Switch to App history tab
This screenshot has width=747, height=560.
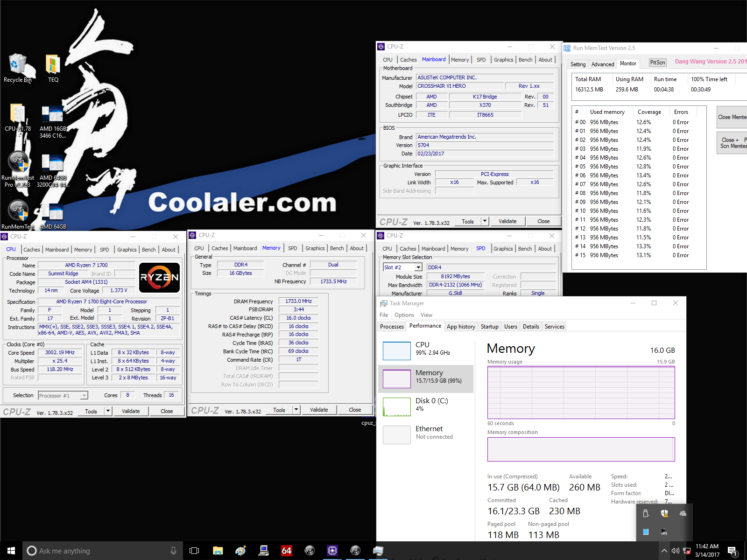tap(461, 327)
